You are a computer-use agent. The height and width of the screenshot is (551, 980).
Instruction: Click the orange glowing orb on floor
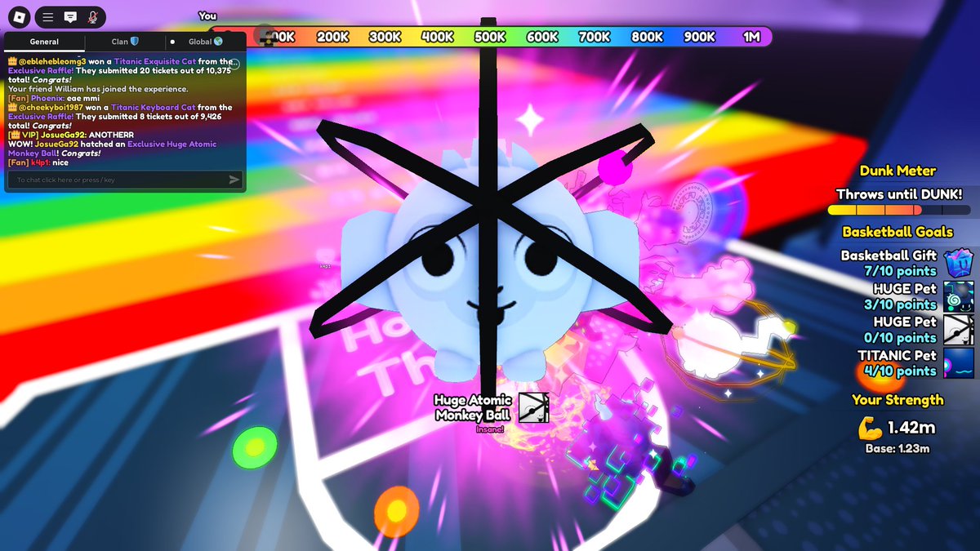(x=396, y=510)
